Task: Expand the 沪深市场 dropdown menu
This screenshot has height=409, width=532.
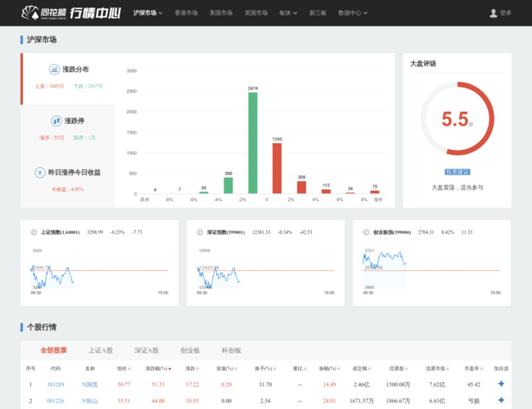Action: pyautogui.click(x=148, y=13)
